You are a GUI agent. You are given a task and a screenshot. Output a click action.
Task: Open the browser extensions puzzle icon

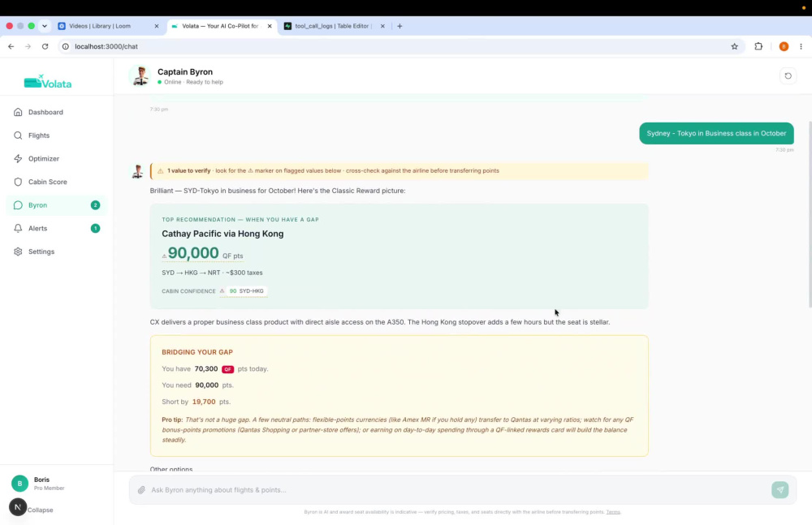click(758, 46)
